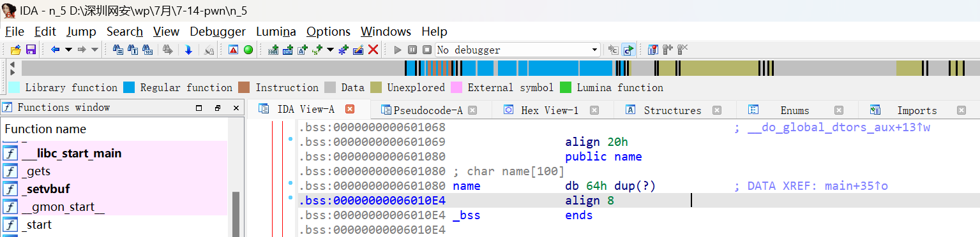Click the green circle analysis indicator
Image resolution: width=980 pixels, height=237 pixels.
pos(248,49)
